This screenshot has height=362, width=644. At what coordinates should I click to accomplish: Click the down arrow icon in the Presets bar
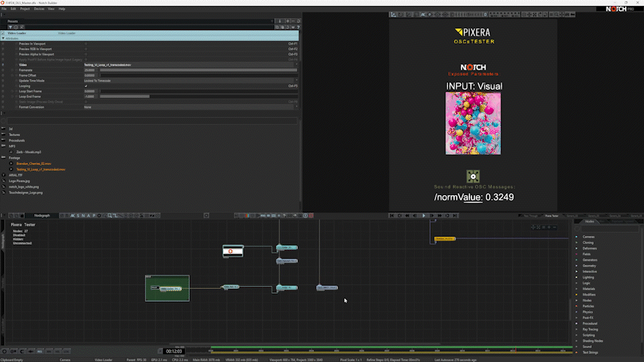(x=280, y=21)
